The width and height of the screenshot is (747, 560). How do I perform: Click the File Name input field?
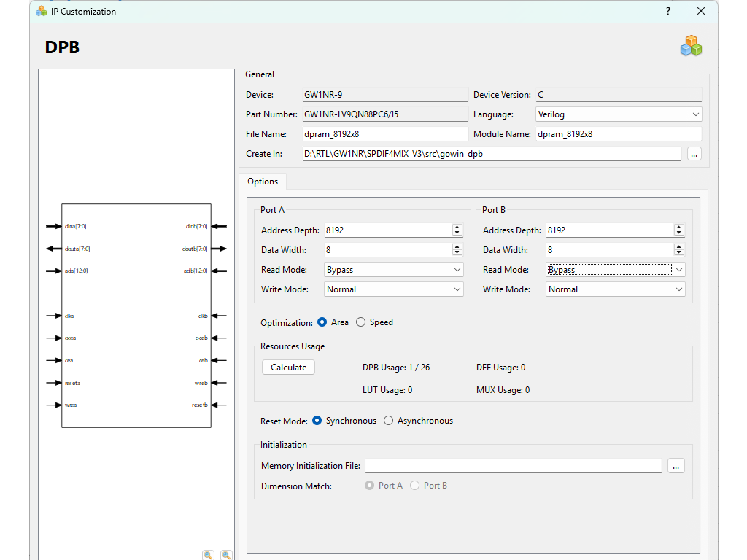[384, 134]
